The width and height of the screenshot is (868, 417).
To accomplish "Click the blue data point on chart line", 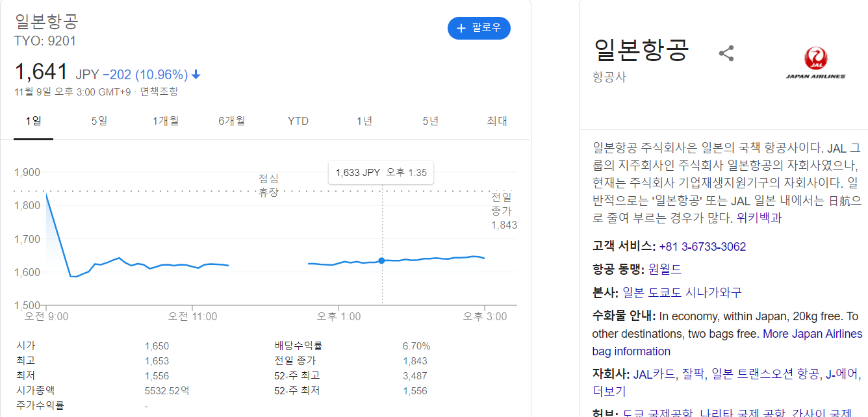I will [381, 260].
